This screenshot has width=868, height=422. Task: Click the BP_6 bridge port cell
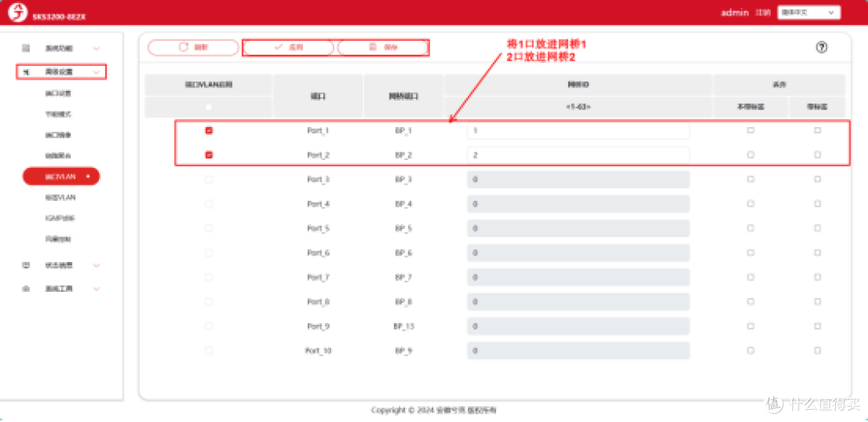click(x=403, y=252)
